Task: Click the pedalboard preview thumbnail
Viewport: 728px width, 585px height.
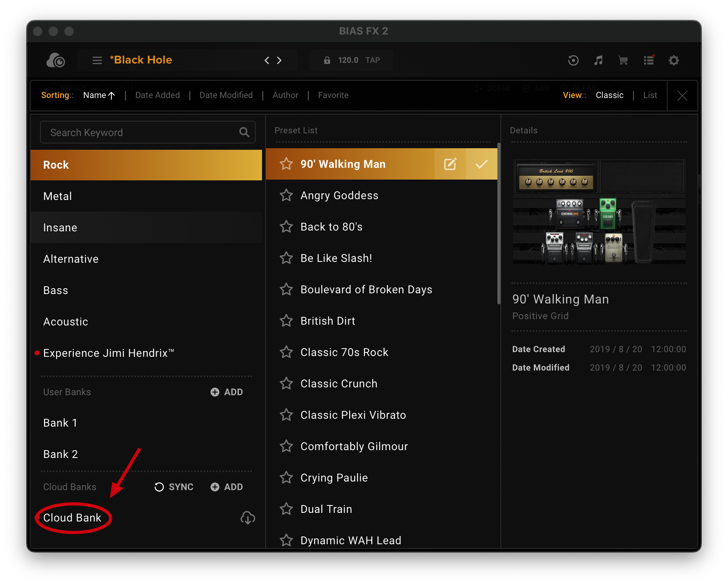Action: [x=599, y=212]
